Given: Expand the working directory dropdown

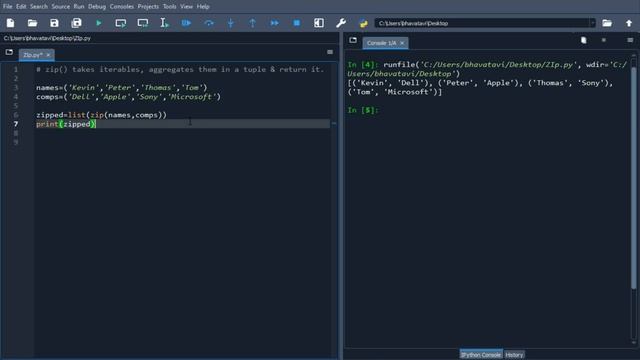Looking at the screenshot, I should (592, 23).
